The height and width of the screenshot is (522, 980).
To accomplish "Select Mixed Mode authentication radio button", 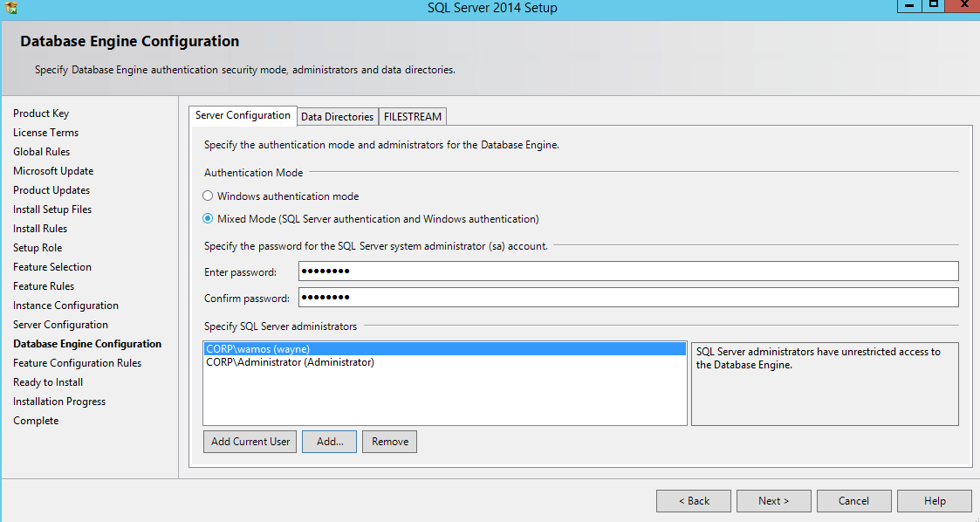I will 208,219.
